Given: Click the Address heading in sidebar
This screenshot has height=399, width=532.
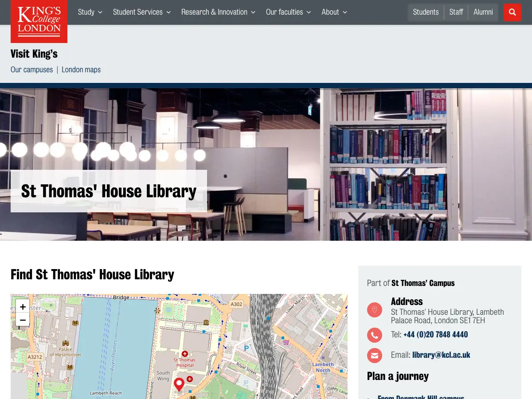Looking at the screenshot, I should [407, 301].
